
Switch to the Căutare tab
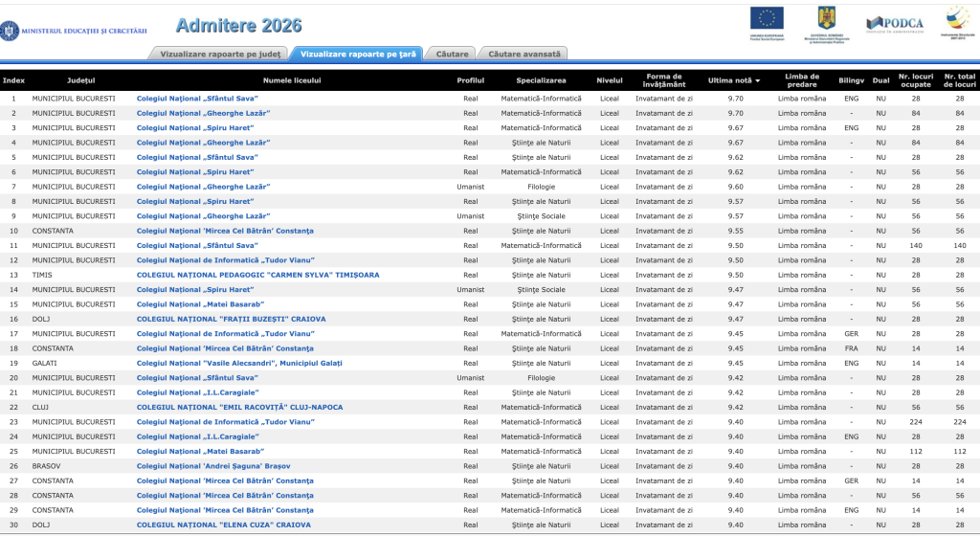point(452,55)
